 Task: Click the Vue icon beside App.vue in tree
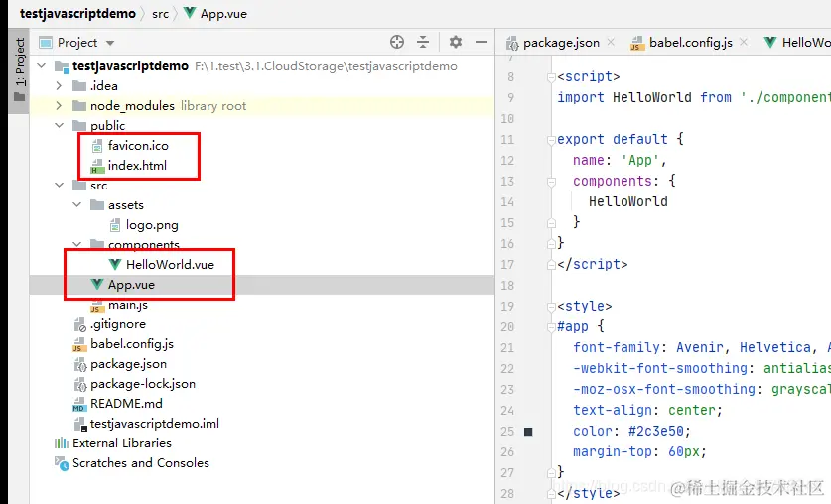(96, 285)
